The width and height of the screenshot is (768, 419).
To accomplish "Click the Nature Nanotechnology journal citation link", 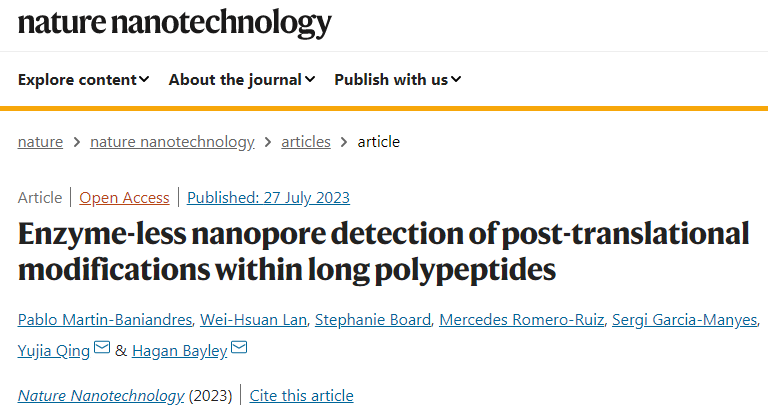I will click(x=100, y=396).
